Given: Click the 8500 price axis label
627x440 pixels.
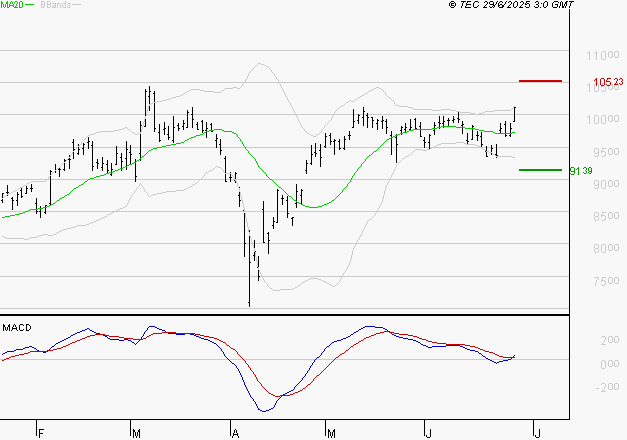Looking at the screenshot, I should pyautogui.click(x=607, y=216).
